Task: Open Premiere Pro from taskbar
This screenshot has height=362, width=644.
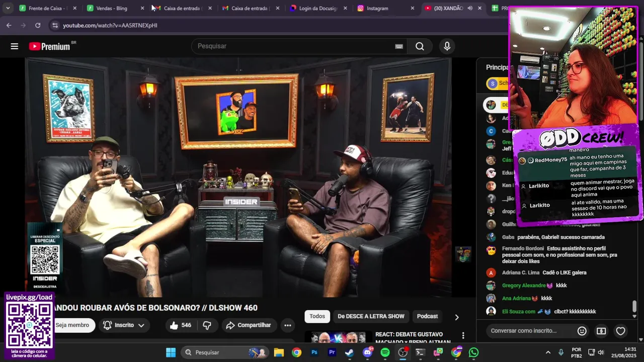Action: 332,352
